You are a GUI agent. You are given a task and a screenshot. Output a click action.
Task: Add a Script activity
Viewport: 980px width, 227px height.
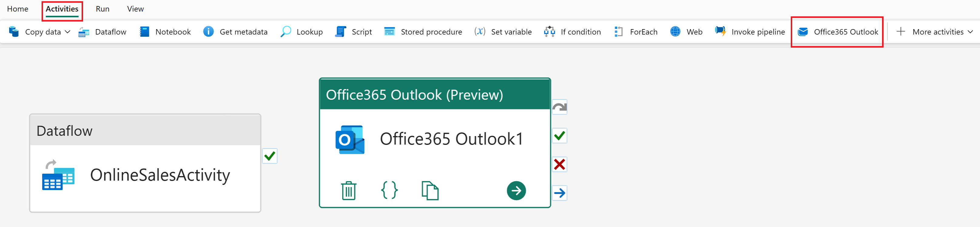tap(353, 32)
